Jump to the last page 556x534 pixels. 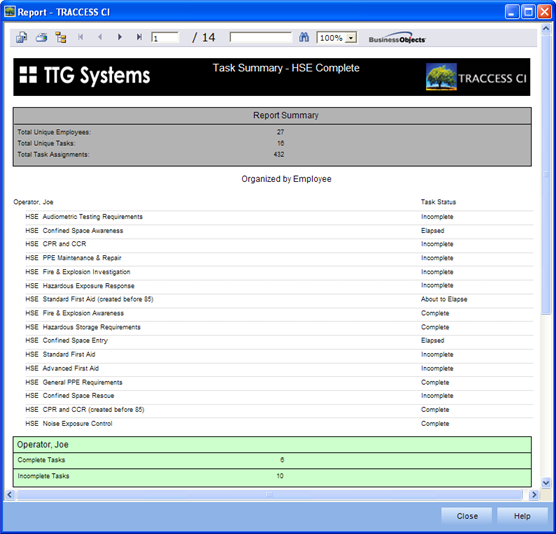pos(139,37)
